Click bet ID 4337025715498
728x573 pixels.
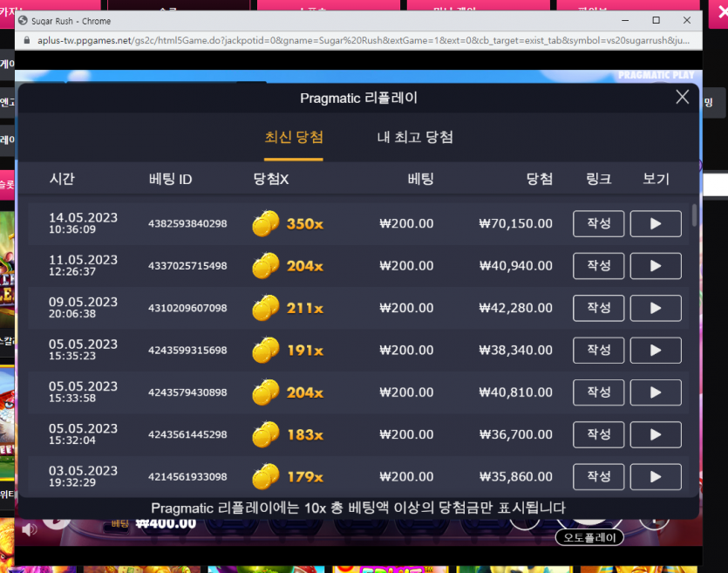[187, 266]
